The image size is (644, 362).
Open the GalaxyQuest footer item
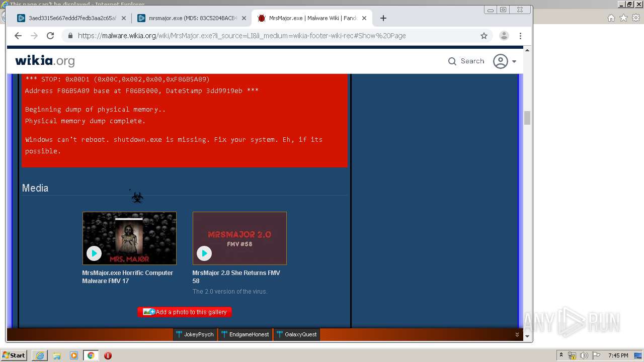point(296,334)
